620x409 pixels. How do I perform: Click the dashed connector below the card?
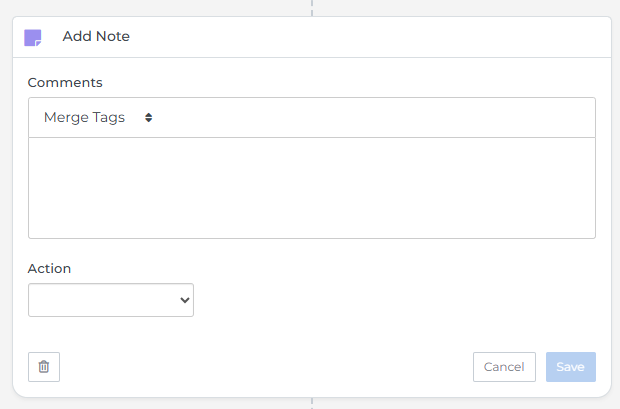tap(312, 403)
